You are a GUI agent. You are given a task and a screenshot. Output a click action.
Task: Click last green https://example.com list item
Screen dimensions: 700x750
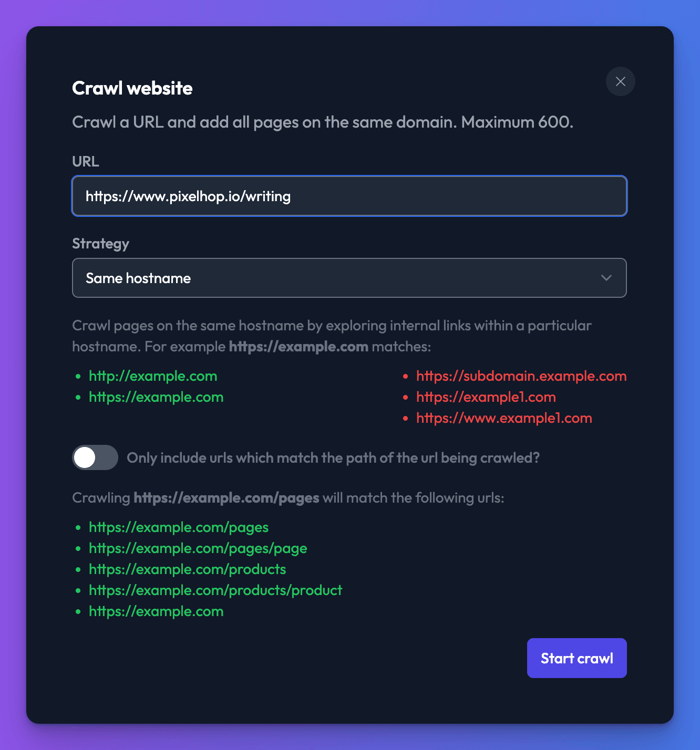(x=156, y=611)
